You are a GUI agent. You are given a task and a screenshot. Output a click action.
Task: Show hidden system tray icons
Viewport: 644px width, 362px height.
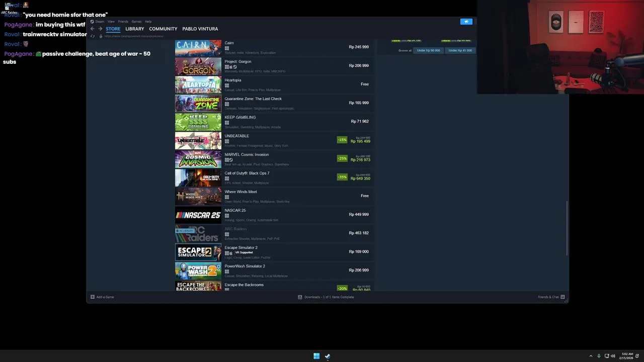click(x=591, y=356)
